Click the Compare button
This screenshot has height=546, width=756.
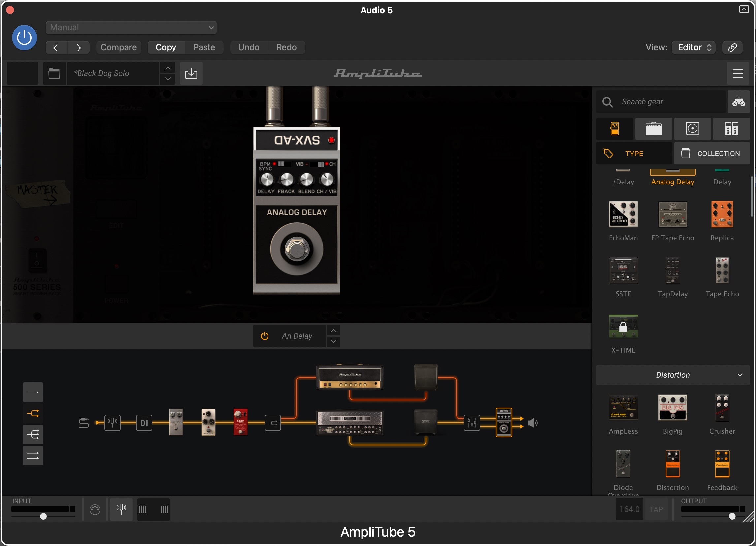point(119,47)
